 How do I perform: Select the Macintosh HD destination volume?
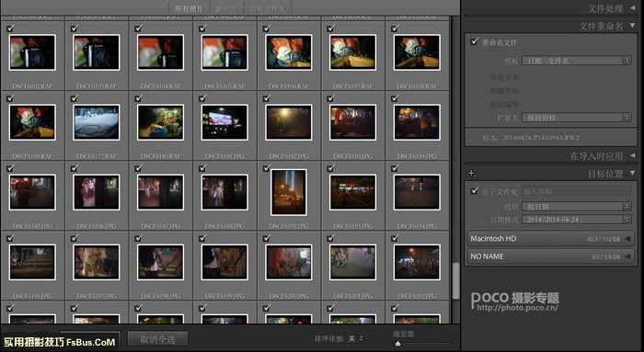tap(550, 239)
